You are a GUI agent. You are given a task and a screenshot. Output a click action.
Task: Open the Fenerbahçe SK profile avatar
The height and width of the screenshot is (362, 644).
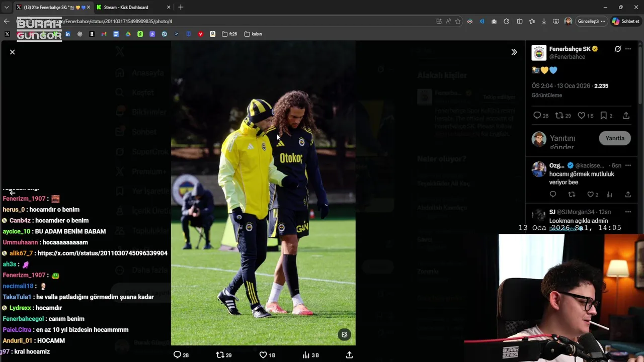point(539,53)
